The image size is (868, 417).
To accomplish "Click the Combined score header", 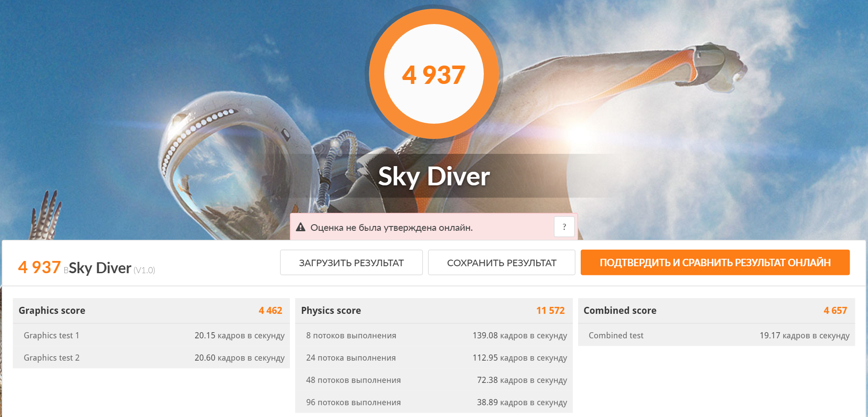I will [620, 311].
